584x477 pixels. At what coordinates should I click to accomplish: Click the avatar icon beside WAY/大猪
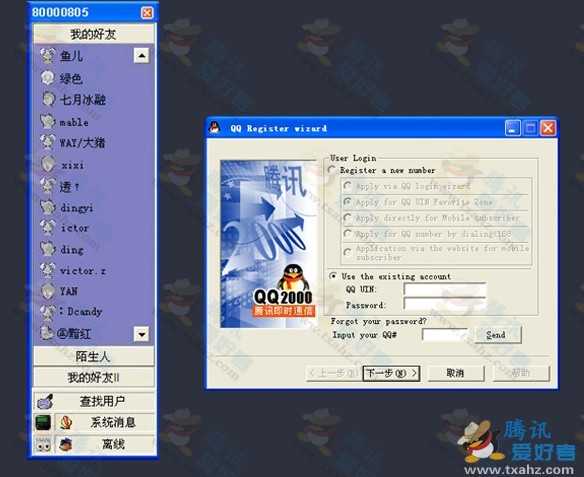tap(47, 142)
